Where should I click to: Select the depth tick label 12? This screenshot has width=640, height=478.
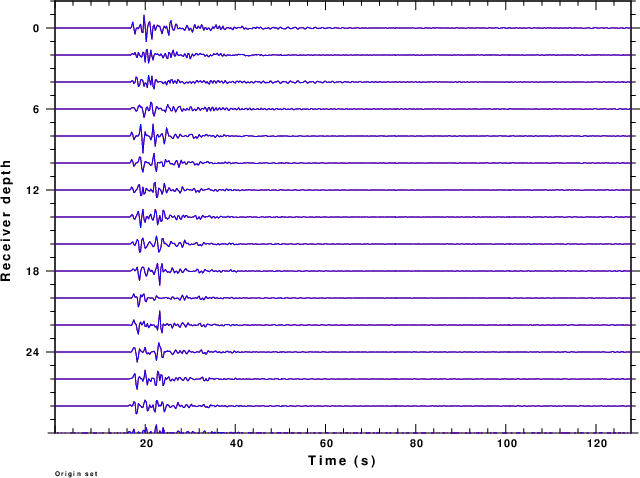pyautogui.click(x=33, y=190)
